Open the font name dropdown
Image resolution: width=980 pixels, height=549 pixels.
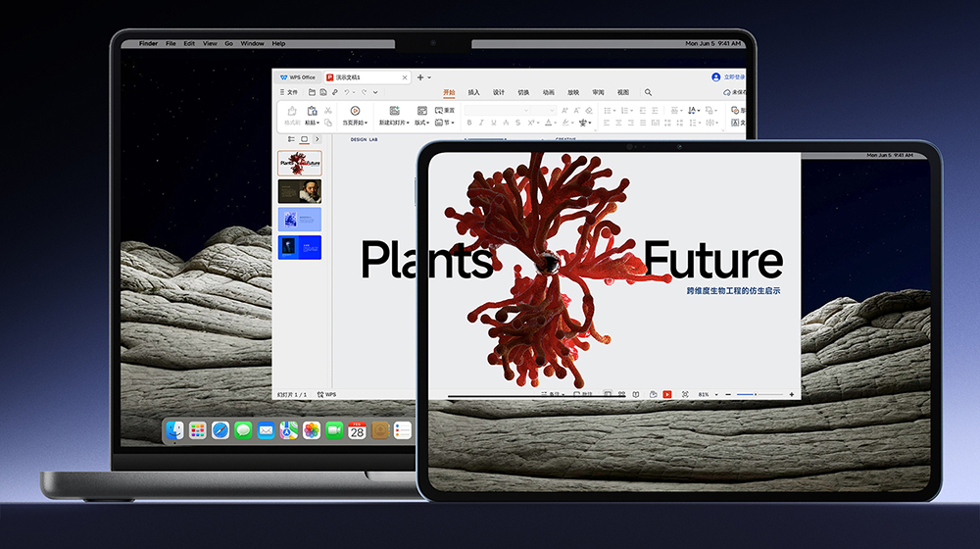[526, 110]
